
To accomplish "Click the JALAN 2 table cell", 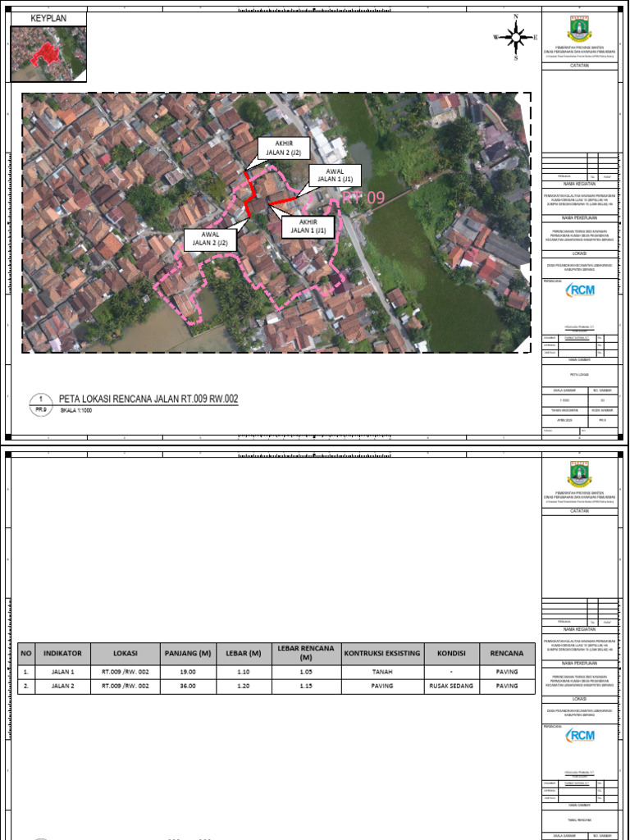I will (62, 687).
